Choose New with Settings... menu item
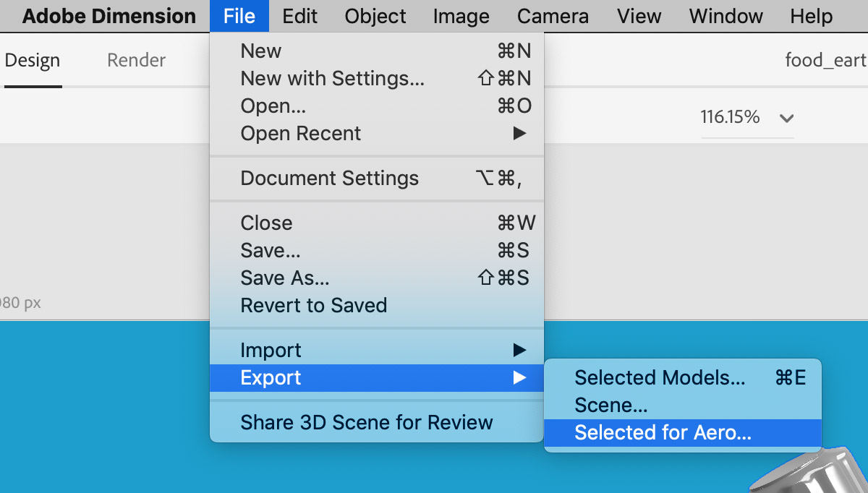This screenshot has height=493, width=868. (x=332, y=79)
